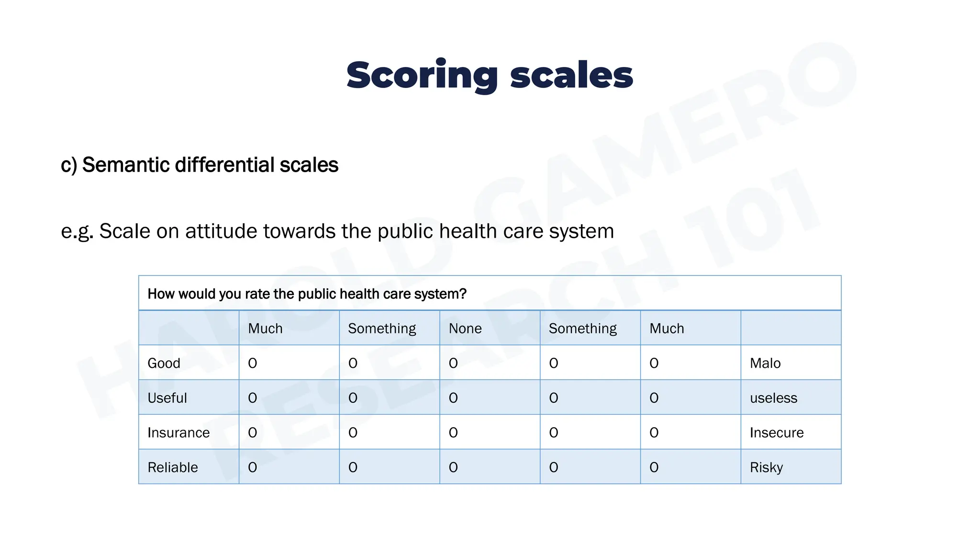Screen dimensions: 980x551
Task: Select right Something option in Insurance row
Action: tap(554, 433)
